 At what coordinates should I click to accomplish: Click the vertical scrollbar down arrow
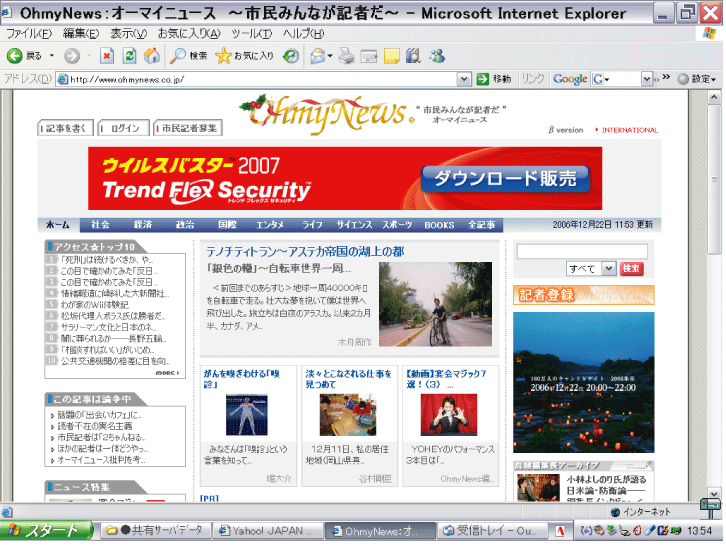(x=713, y=493)
